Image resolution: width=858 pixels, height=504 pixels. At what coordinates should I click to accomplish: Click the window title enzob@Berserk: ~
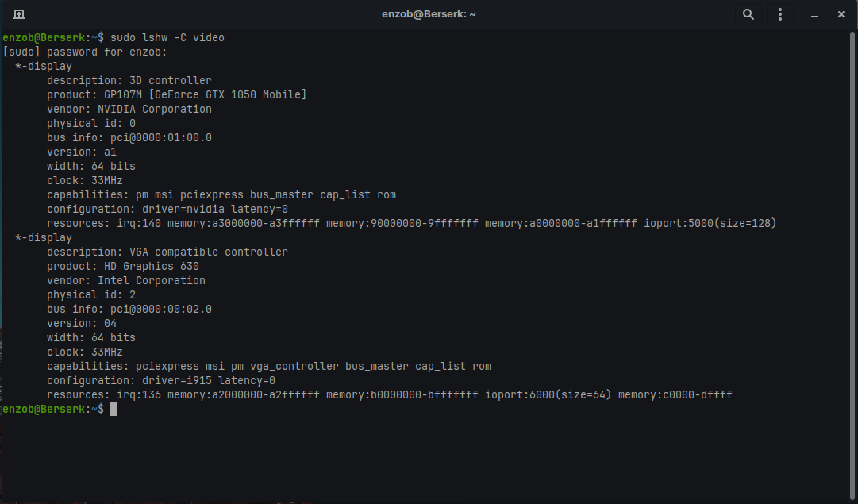click(429, 14)
